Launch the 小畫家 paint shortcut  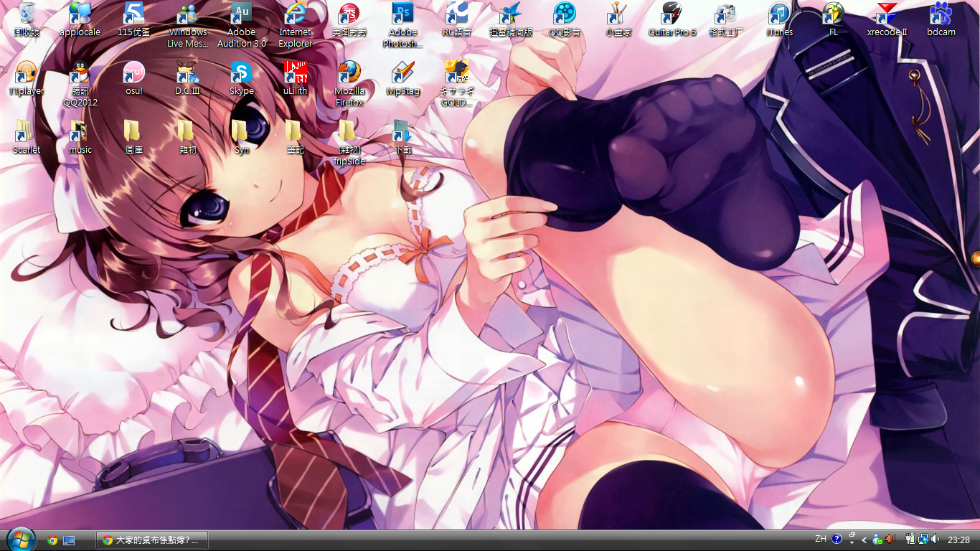[x=618, y=19]
